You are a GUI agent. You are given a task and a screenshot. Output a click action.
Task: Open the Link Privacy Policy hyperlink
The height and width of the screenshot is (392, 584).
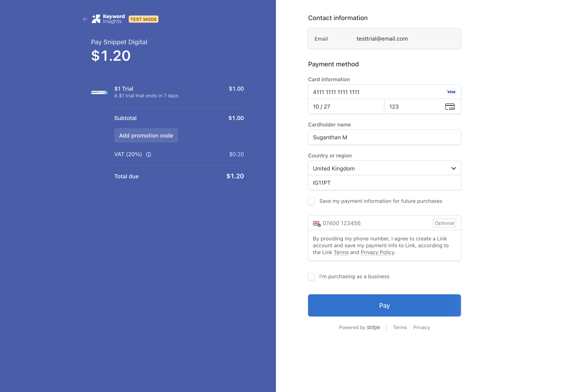point(377,252)
